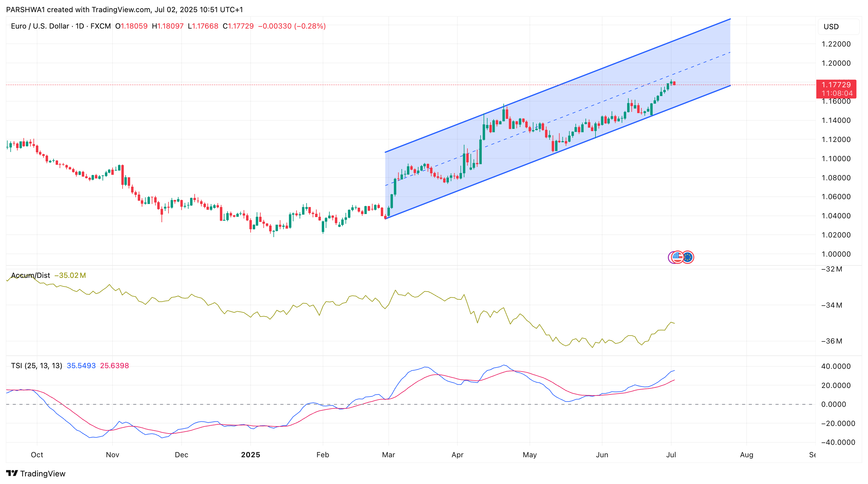The height and width of the screenshot is (484, 868).
Task: Click the −36 M Accum/Dist axis label
Action: pyautogui.click(x=832, y=341)
